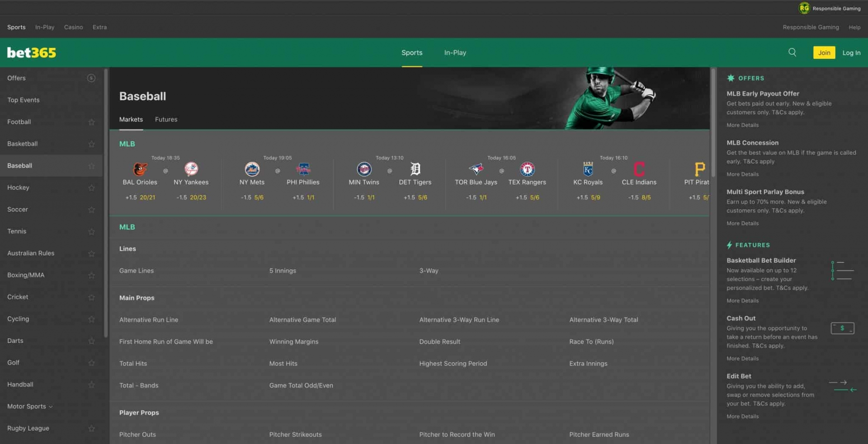Open the Game Lines market
868x444 pixels.
[x=137, y=271]
